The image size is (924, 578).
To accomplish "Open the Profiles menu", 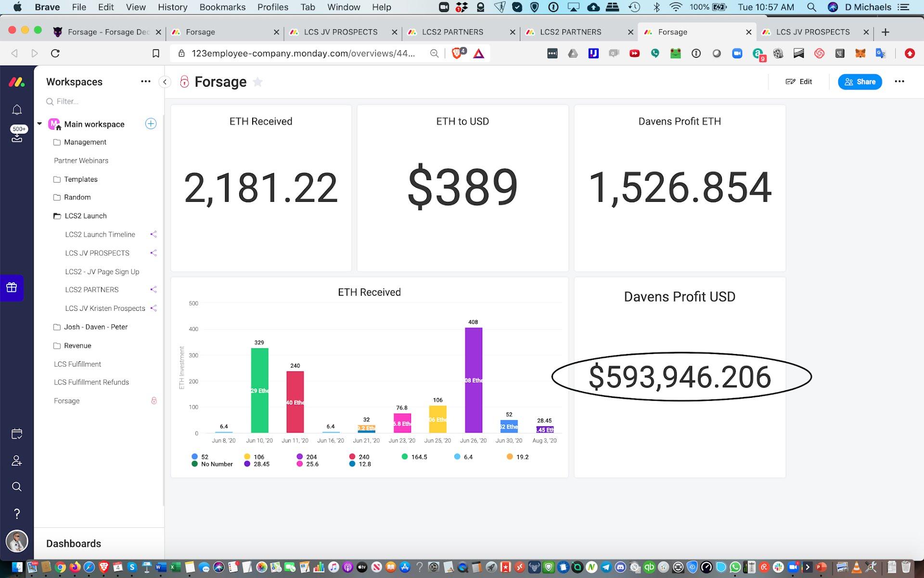I will pos(272,7).
